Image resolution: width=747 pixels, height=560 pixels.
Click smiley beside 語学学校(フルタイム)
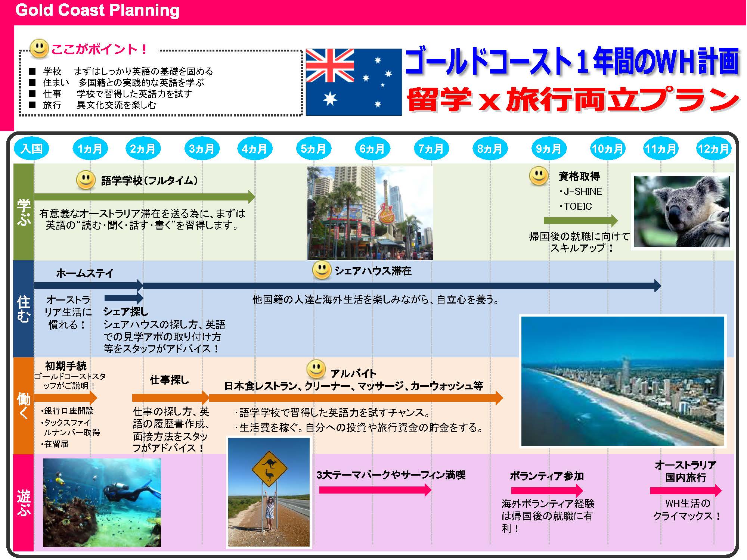pyautogui.click(x=86, y=180)
